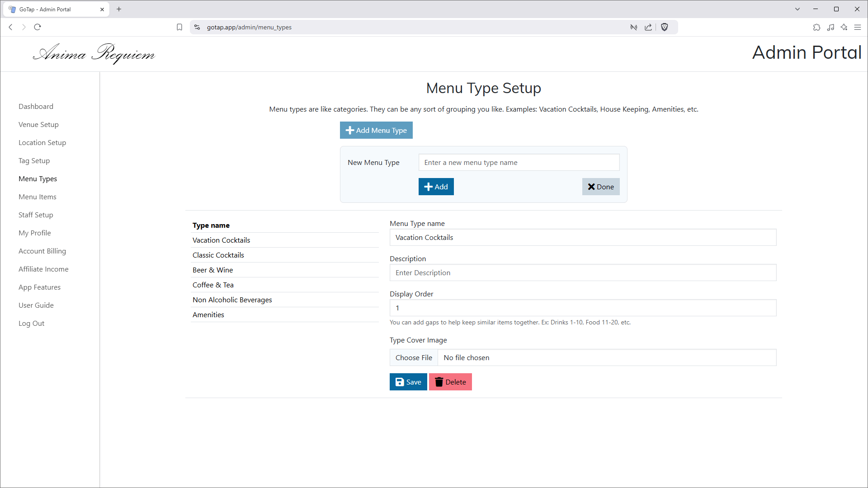The height and width of the screenshot is (488, 868).
Task: Open the browser hamburger menu
Action: [858, 27]
